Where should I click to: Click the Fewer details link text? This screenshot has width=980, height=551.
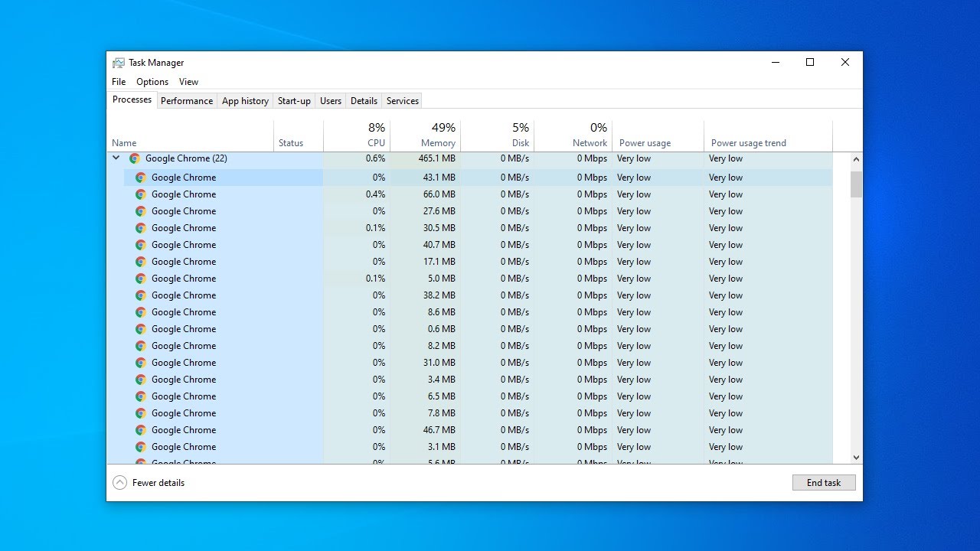coord(158,483)
